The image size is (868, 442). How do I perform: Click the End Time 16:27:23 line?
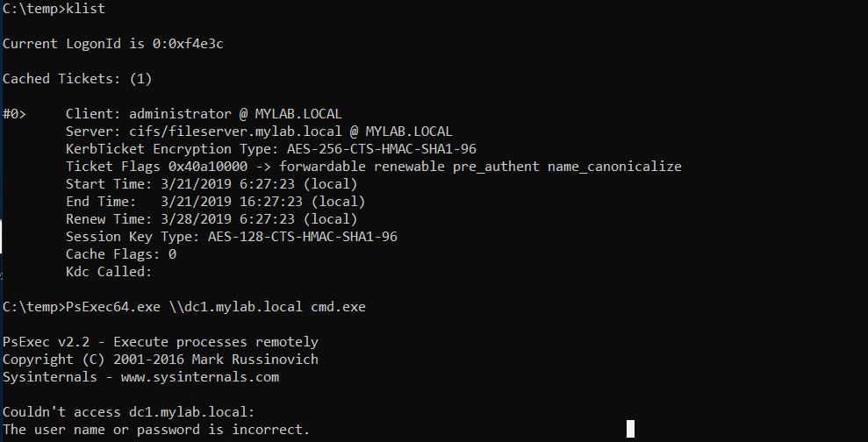coord(212,202)
